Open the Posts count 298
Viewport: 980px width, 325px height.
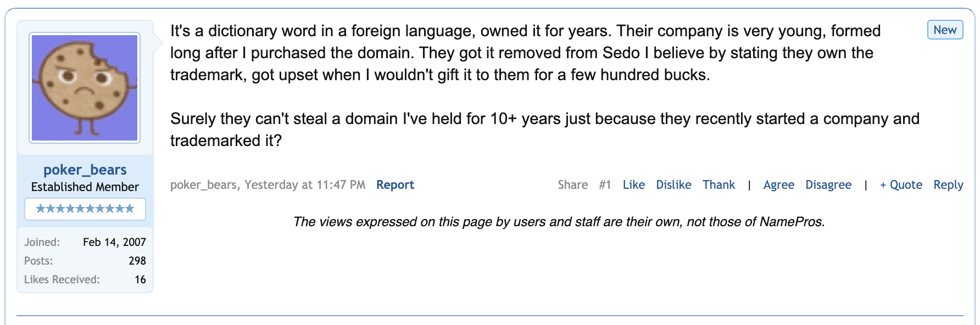137,261
